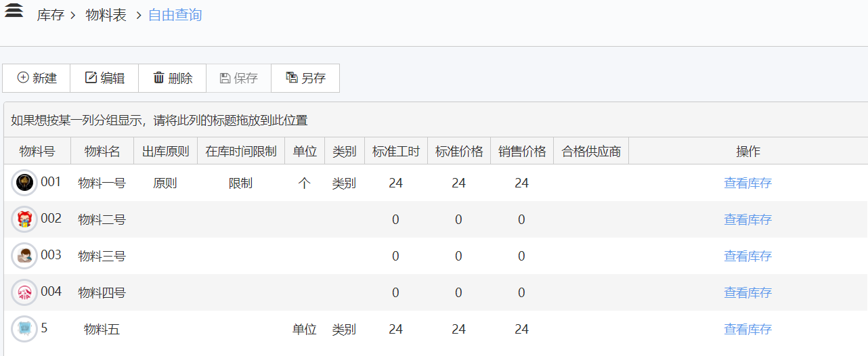The width and height of the screenshot is (868, 356).
Task: Open 查看库存 link for 物料三号
Action: tap(747, 257)
